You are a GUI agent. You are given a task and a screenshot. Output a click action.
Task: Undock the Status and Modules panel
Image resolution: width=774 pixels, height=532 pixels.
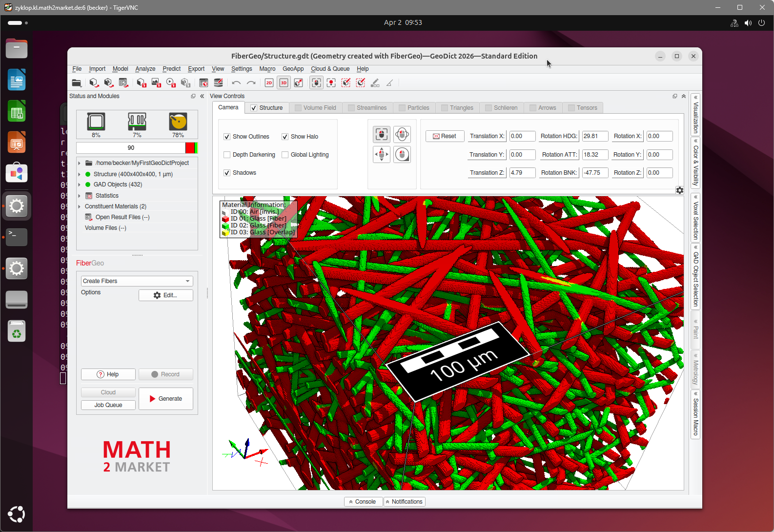(x=193, y=96)
